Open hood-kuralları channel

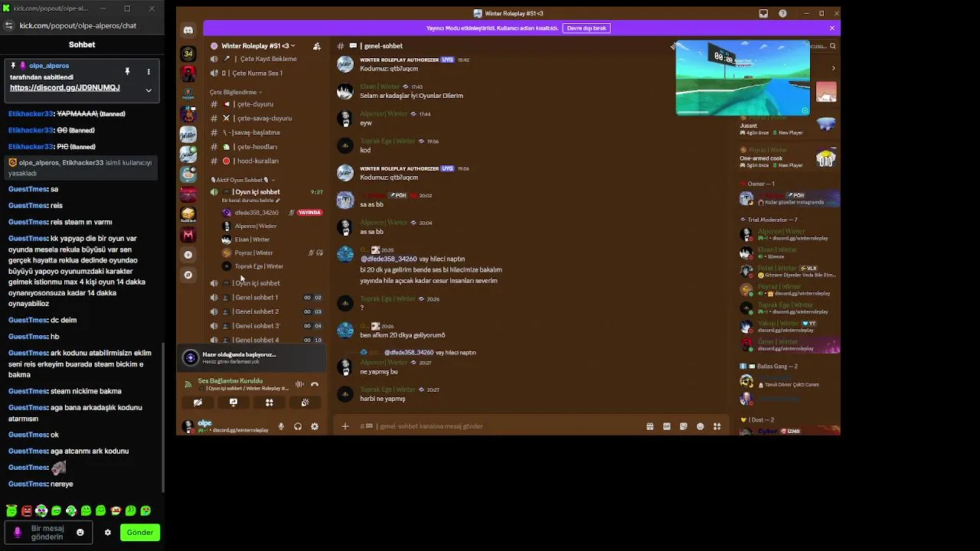tap(257, 161)
